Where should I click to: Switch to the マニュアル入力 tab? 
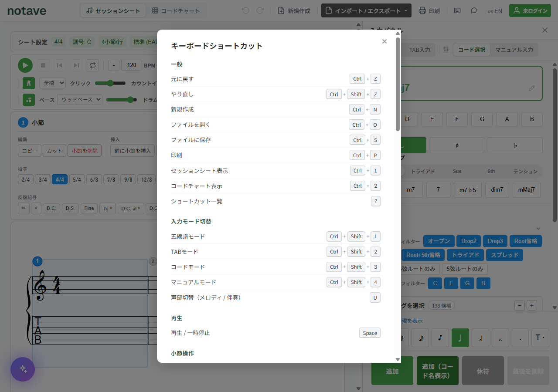tap(514, 50)
